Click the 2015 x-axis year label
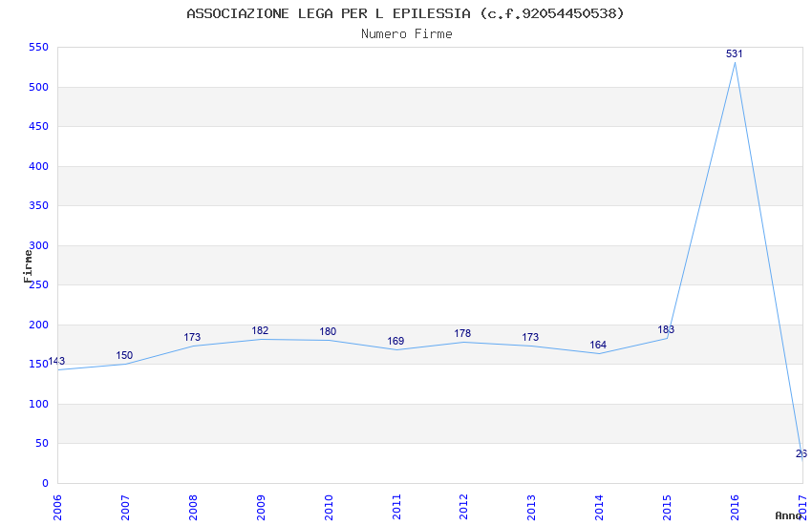 667,508
